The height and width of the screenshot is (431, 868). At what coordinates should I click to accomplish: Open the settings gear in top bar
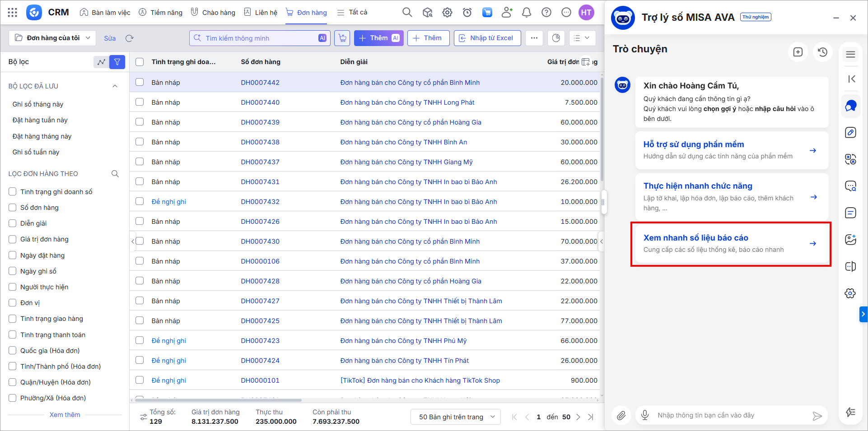pyautogui.click(x=447, y=13)
